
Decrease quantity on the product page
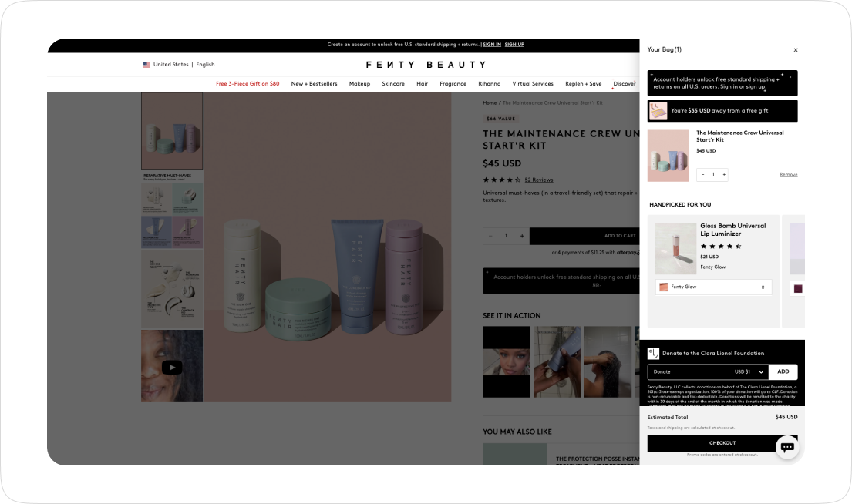pyautogui.click(x=490, y=236)
